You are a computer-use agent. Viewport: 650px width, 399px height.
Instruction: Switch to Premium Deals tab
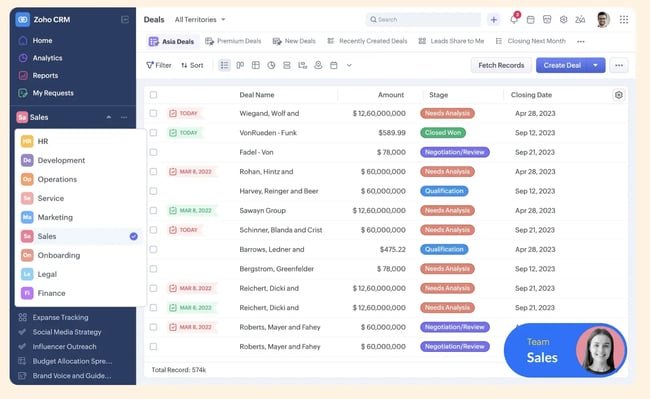233,41
